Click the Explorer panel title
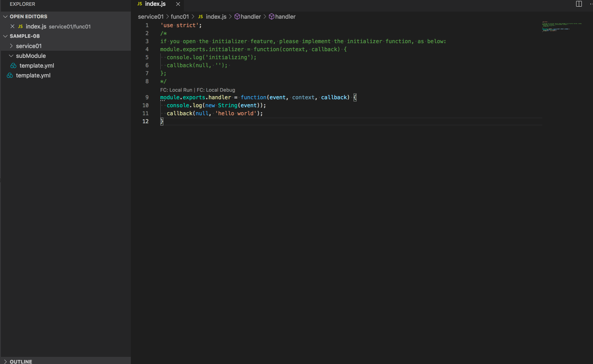 [x=22, y=4]
